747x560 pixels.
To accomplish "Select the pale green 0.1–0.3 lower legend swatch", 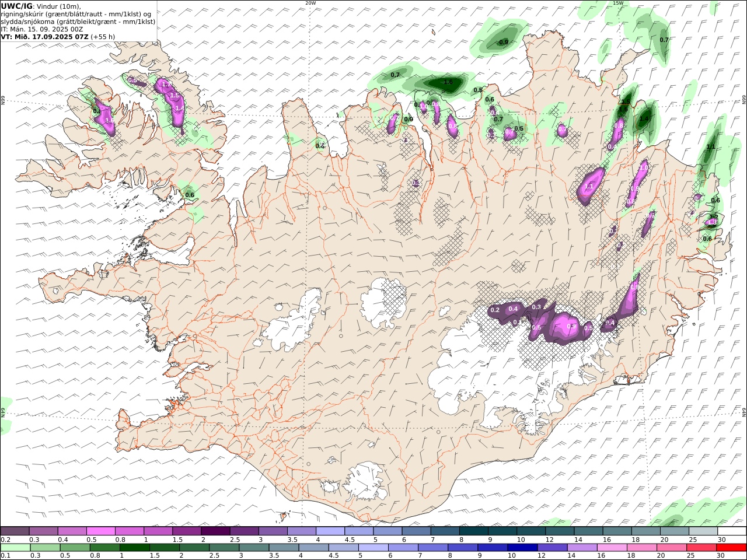I will [x=15, y=547].
